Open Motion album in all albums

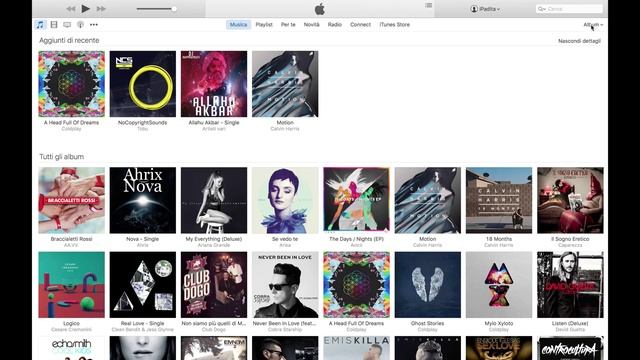tap(428, 200)
